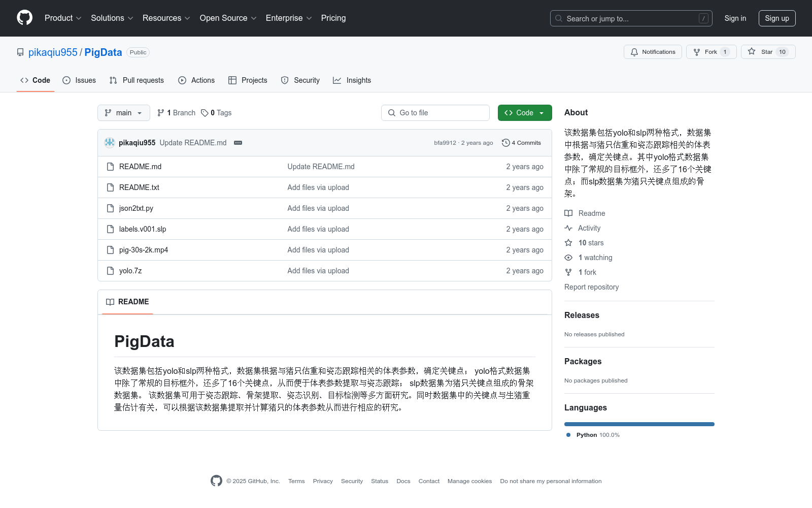Click the file icon for yolo.7z

[110, 271]
